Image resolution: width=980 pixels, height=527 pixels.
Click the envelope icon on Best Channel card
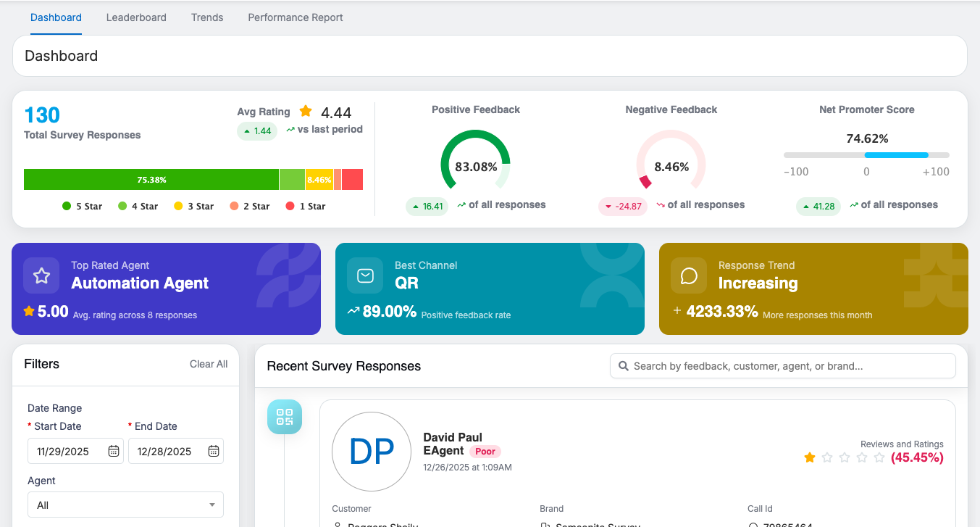(x=365, y=275)
